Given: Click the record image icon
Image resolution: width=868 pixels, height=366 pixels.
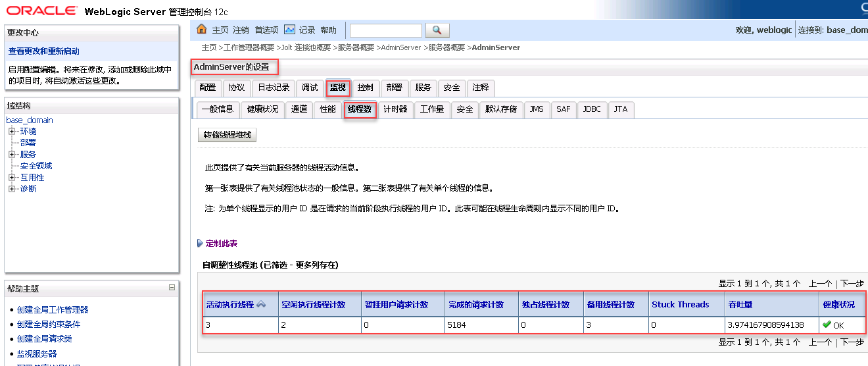Looking at the screenshot, I should [289, 30].
